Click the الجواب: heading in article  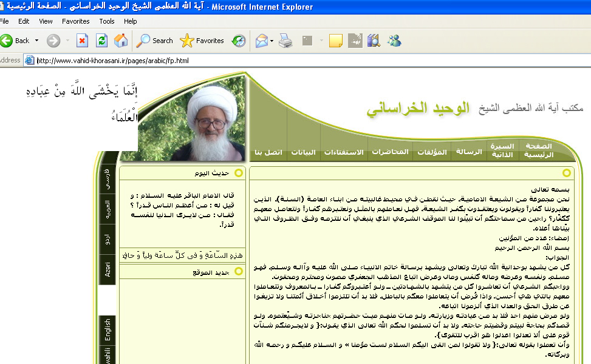point(558,257)
